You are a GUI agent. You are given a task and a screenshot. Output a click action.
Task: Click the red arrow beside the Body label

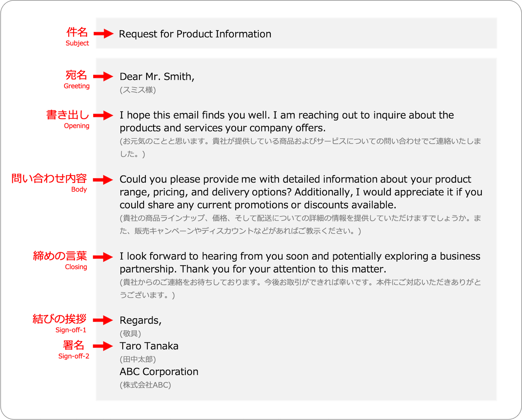coord(103,180)
